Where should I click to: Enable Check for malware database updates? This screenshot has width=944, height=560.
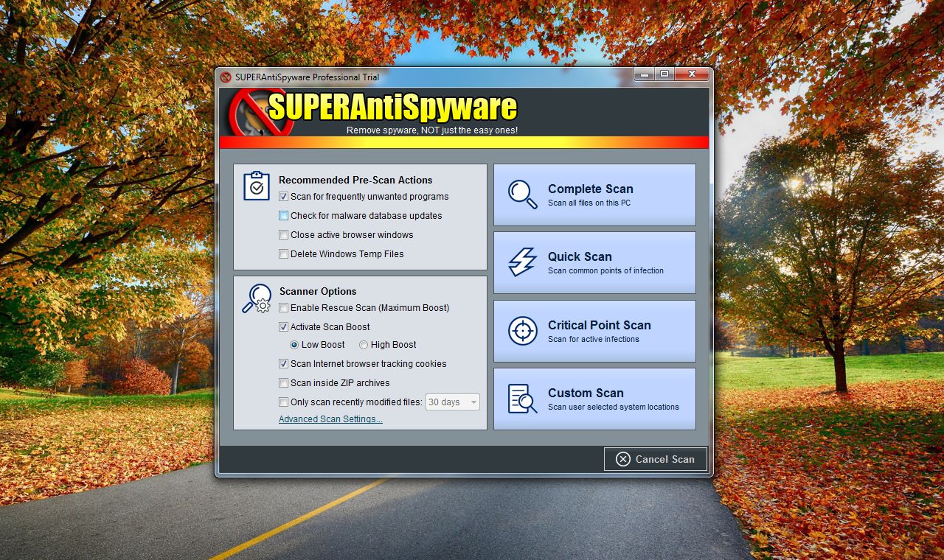(283, 216)
